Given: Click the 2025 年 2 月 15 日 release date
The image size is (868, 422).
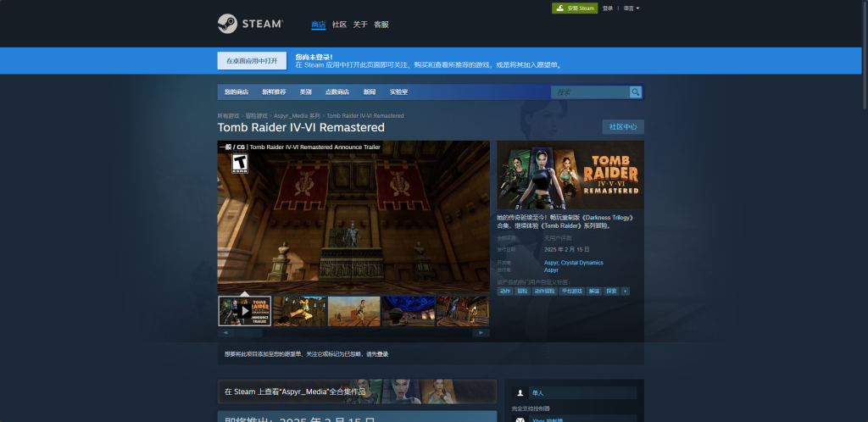Looking at the screenshot, I should pyautogui.click(x=567, y=249).
